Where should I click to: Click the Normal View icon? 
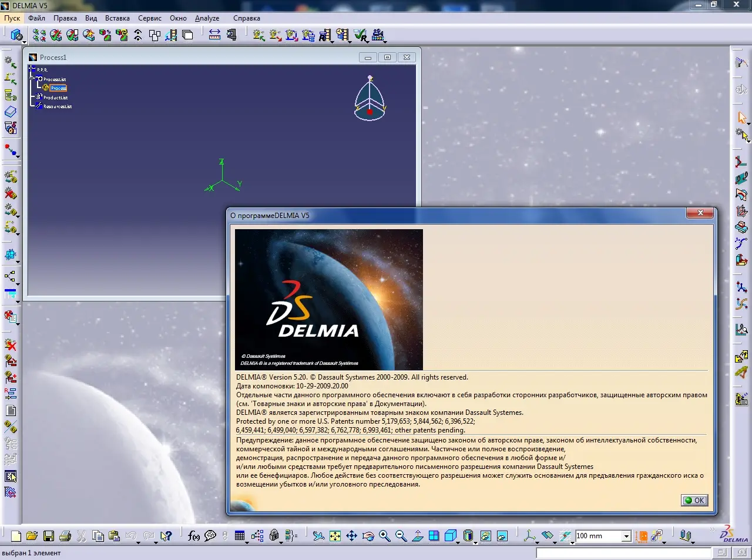pos(417,536)
